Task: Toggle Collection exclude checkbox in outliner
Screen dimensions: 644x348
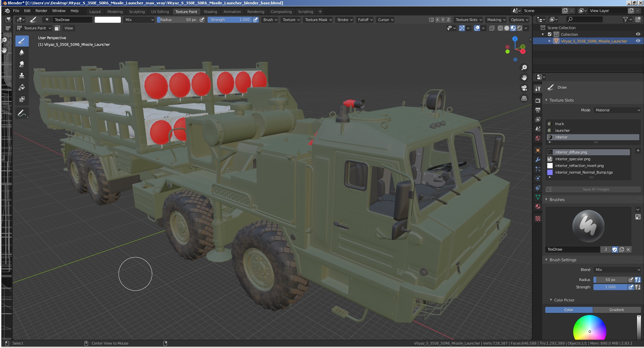Action: tap(550, 34)
